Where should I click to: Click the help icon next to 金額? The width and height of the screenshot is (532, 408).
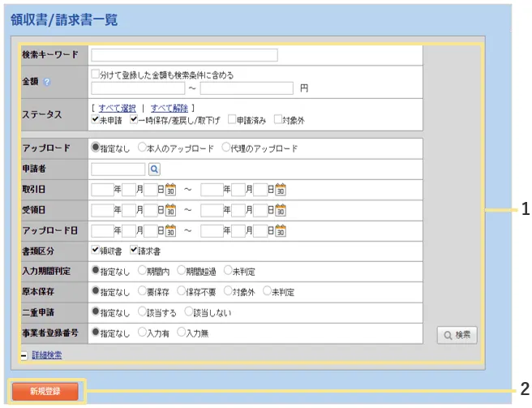(46, 82)
